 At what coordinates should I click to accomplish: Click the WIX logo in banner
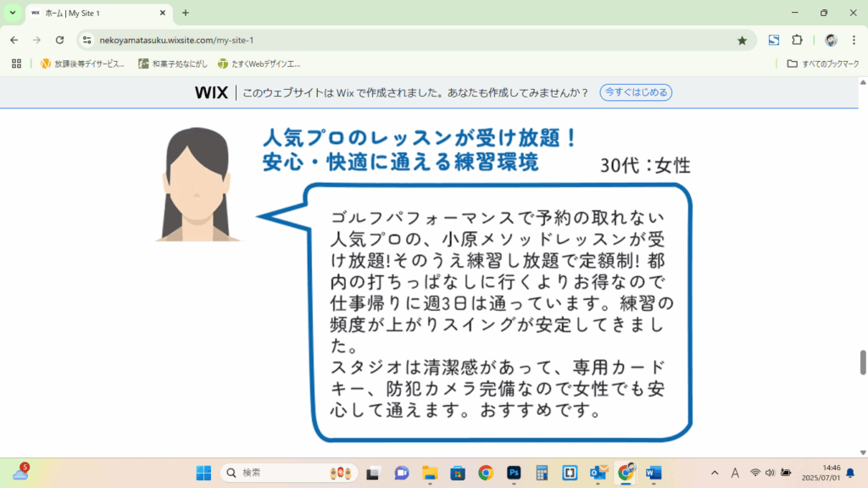coord(211,92)
